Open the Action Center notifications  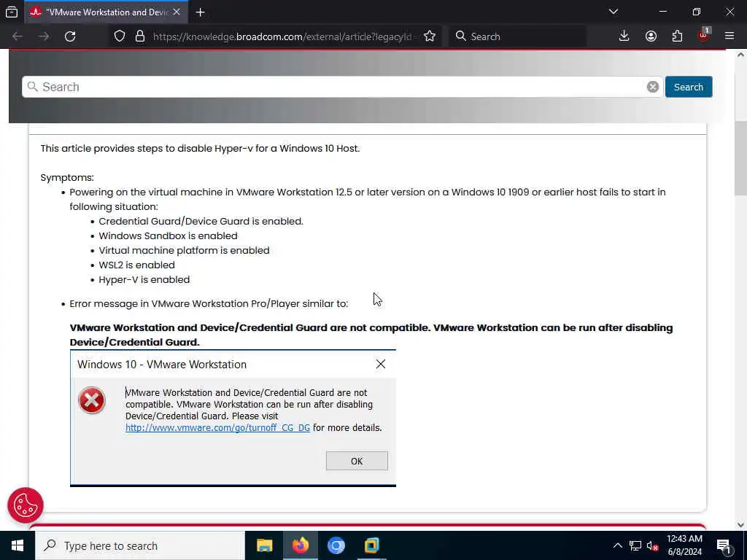click(x=724, y=545)
